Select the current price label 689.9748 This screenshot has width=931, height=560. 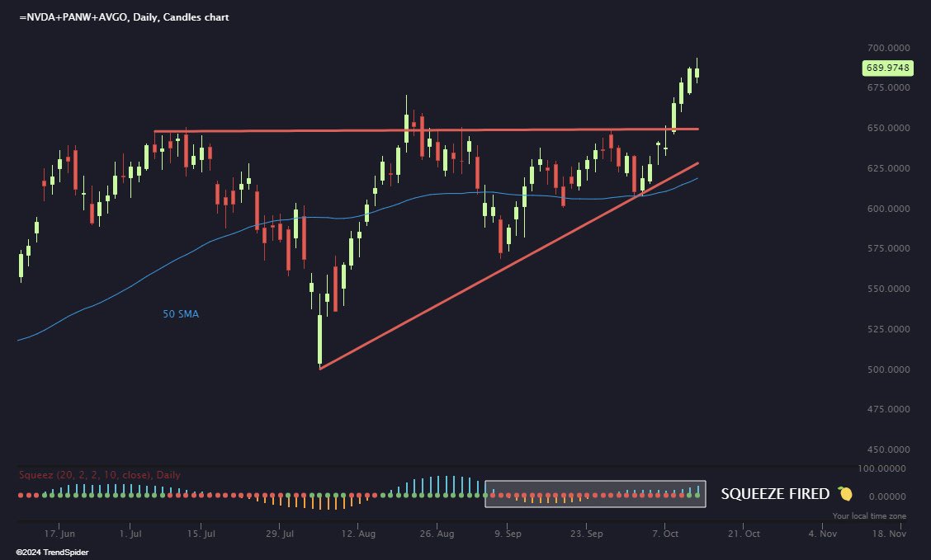(887, 68)
